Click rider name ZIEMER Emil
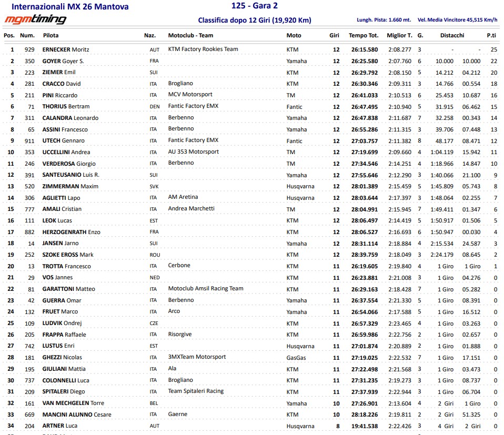Image resolution: width=504 pixels, height=435 pixels. point(59,73)
